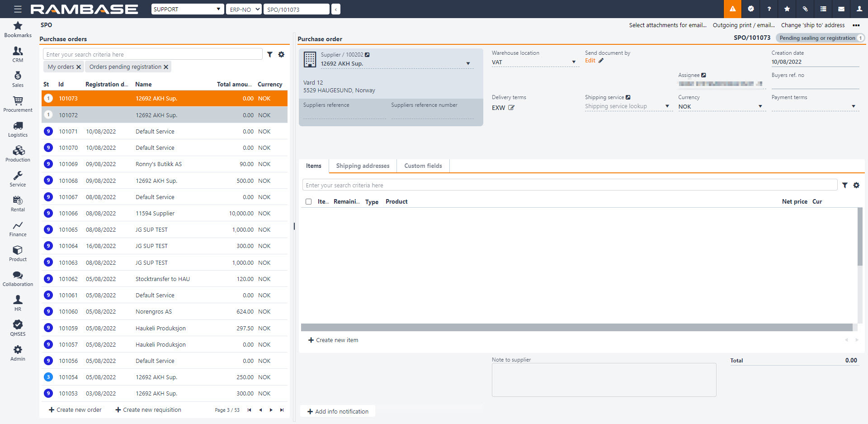Edit delivery terms EXW icon

pos(511,108)
